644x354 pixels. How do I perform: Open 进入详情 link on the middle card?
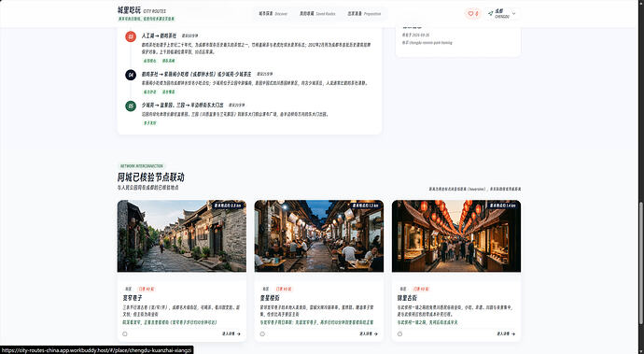click(x=369, y=333)
